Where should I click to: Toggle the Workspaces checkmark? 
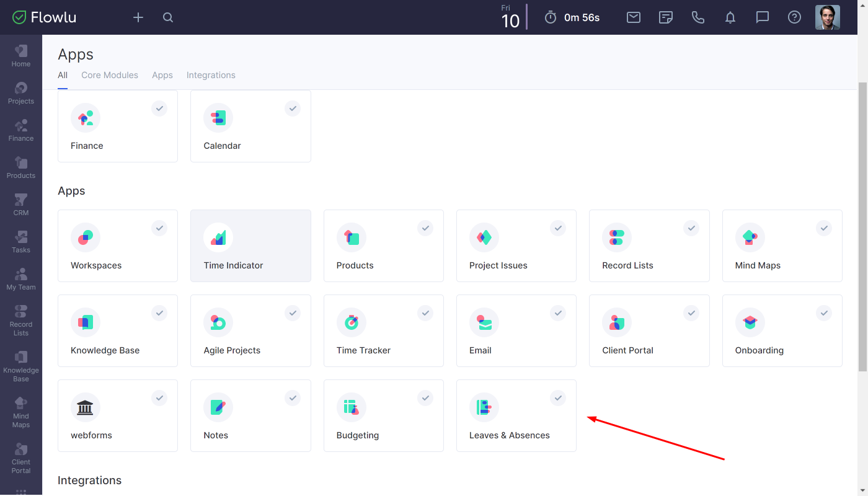coord(159,228)
